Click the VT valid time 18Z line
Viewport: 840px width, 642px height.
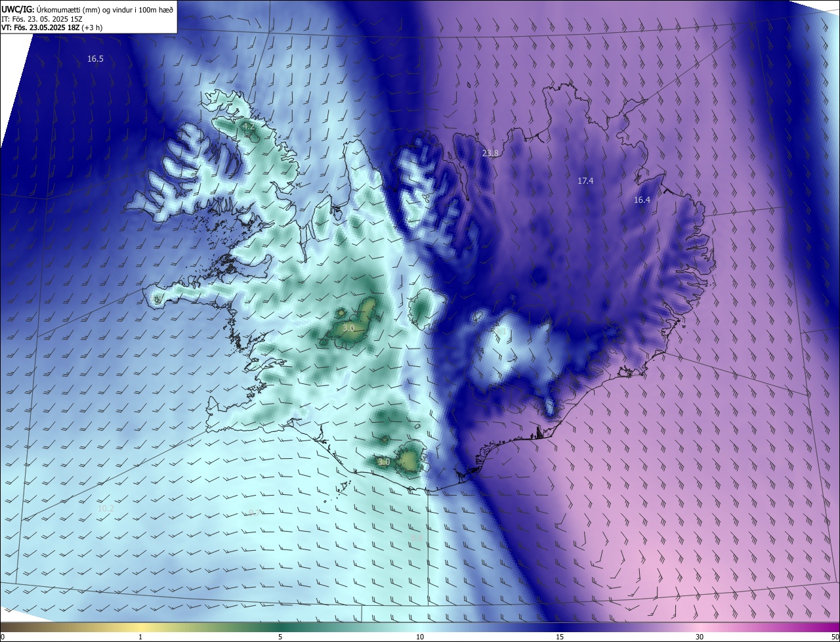[x=52, y=28]
